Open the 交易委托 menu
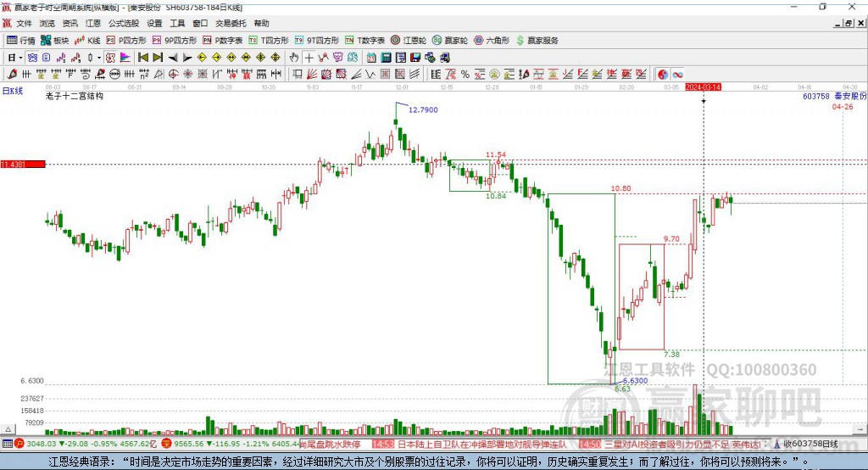This screenshot has height=470, width=868. coord(231,23)
